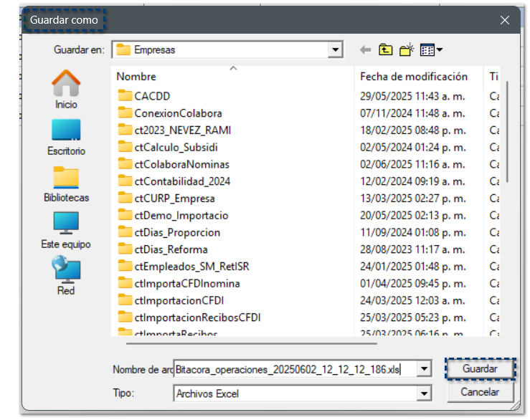The width and height of the screenshot is (530, 420).
Task: Click the vertical scrollbar of the file list
Action: 507,132
